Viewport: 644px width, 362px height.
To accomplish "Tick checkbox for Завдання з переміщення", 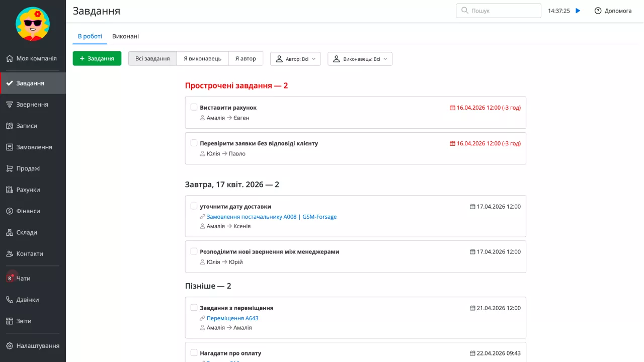I will pyautogui.click(x=194, y=308).
